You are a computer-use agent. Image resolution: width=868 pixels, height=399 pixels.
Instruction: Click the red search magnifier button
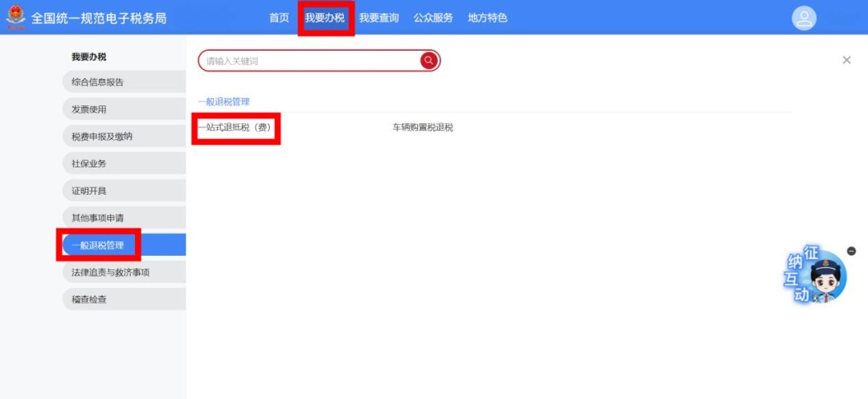click(428, 61)
